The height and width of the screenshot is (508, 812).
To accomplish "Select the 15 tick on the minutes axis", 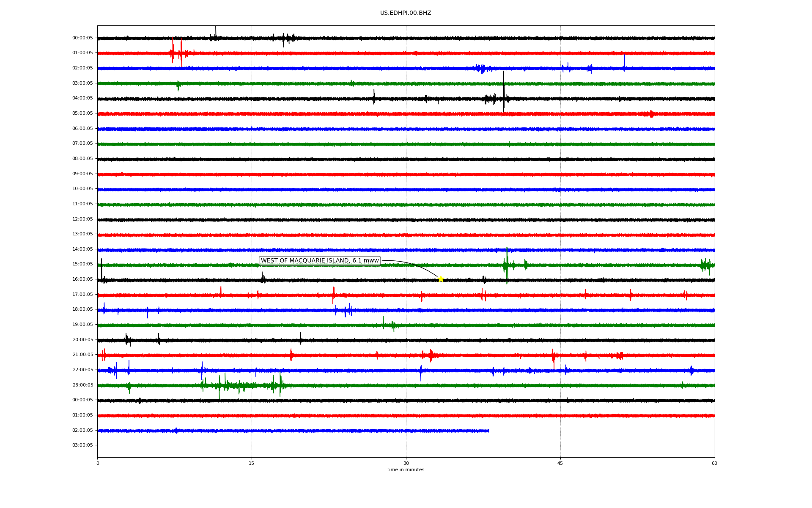I will 252,464.
